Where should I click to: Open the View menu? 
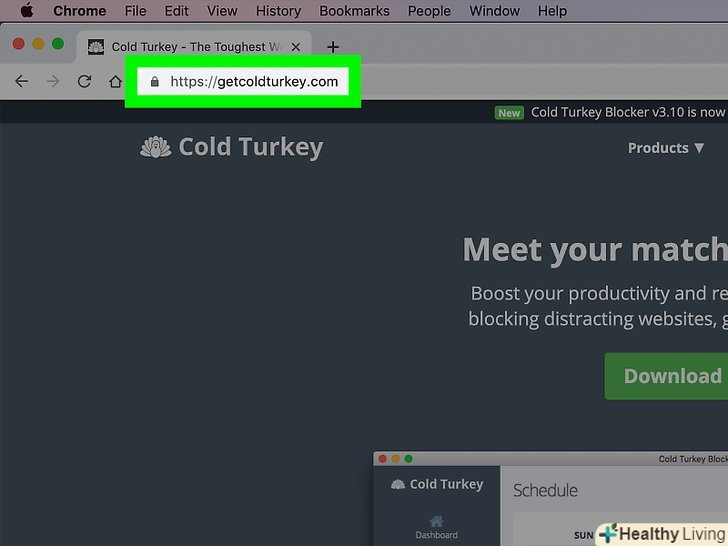coord(222,11)
